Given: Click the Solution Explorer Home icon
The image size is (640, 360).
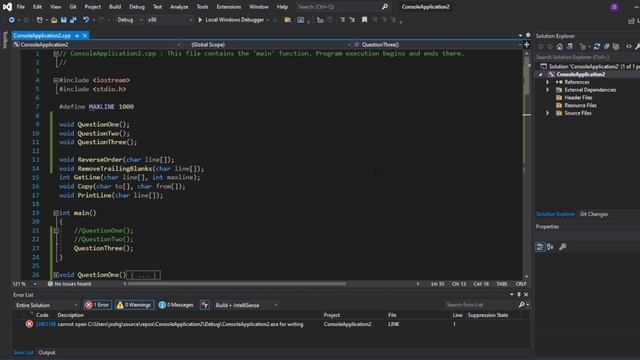Looking at the screenshot, I should point(560,47).
